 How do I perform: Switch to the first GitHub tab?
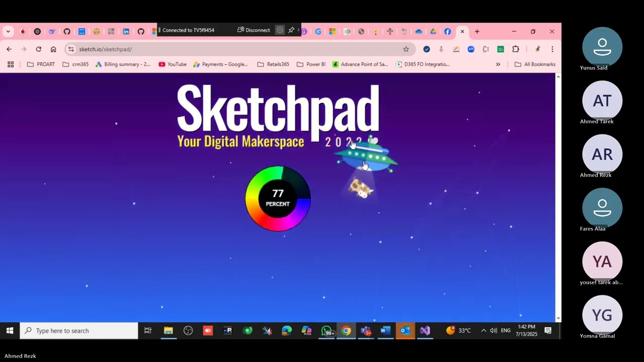(67, 32)
